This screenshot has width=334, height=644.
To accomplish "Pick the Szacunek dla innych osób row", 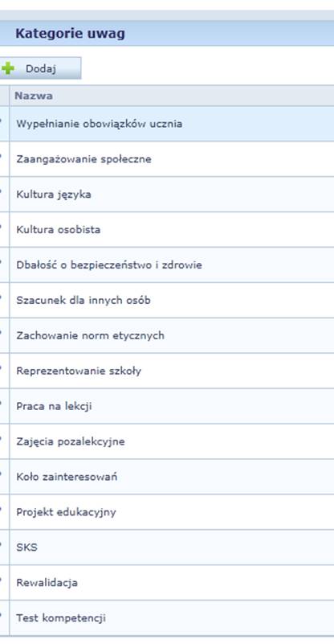I will pos(172,300).
